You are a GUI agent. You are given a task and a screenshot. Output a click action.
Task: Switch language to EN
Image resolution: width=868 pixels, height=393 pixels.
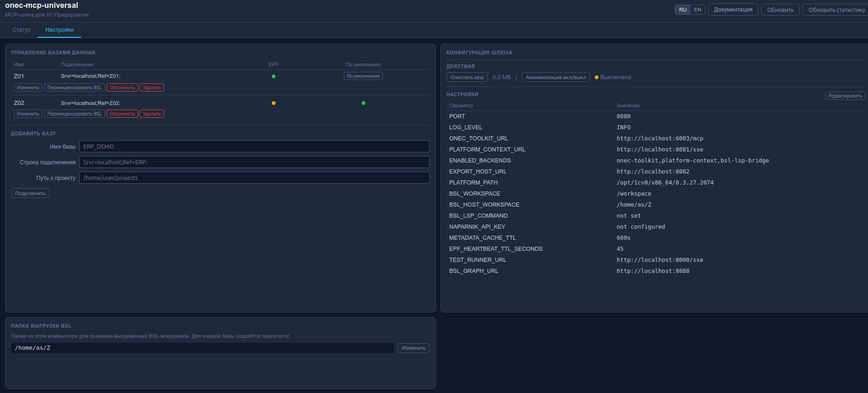(x=698, y=10)
